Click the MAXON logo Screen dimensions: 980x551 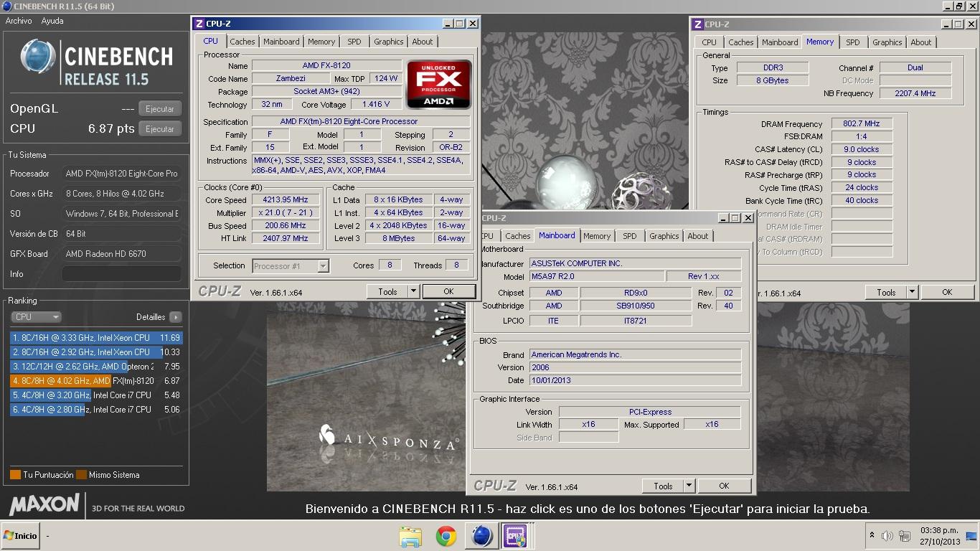(x=44, y=504)
